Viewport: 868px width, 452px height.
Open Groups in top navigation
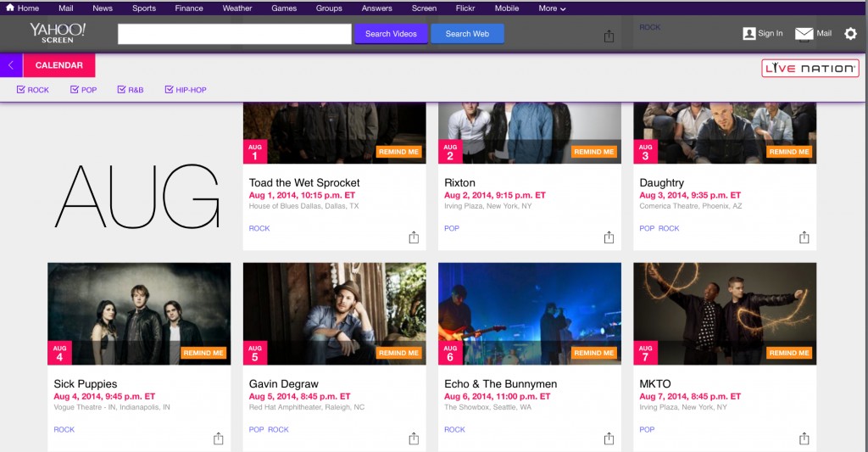coord(329,8)
